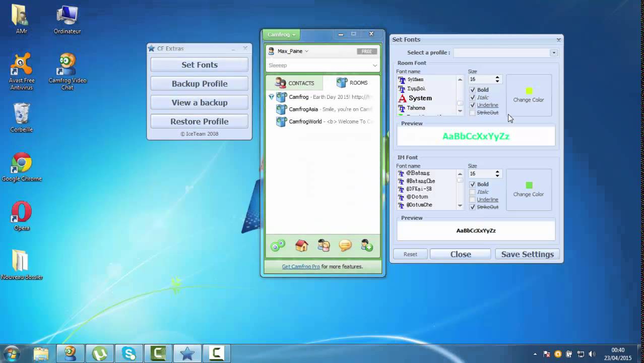This screenshot has height=363, width=644.
Task: Open the room browser house icon
Action: [301, 246]
